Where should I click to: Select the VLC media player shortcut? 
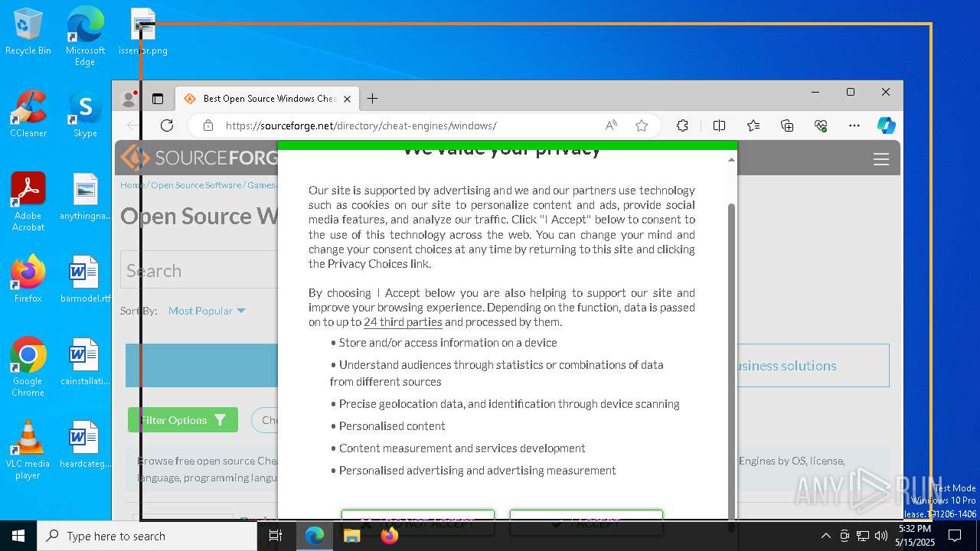(28, 450)
